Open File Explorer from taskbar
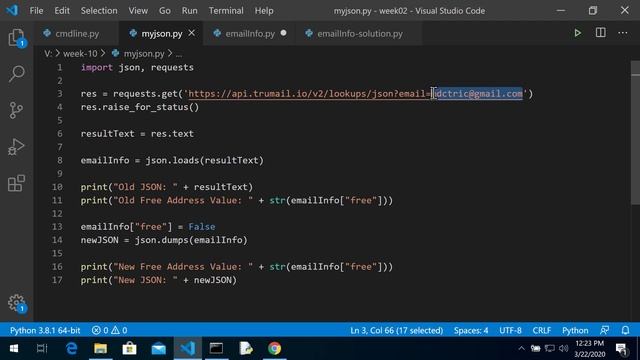This screenshot has width=640, height=360. [100, 349]
